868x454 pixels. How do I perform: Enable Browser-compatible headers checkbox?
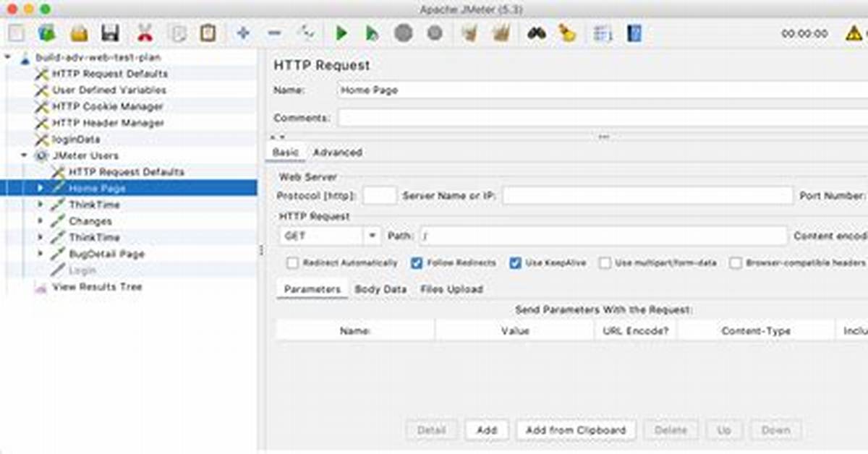pos(736,263)
